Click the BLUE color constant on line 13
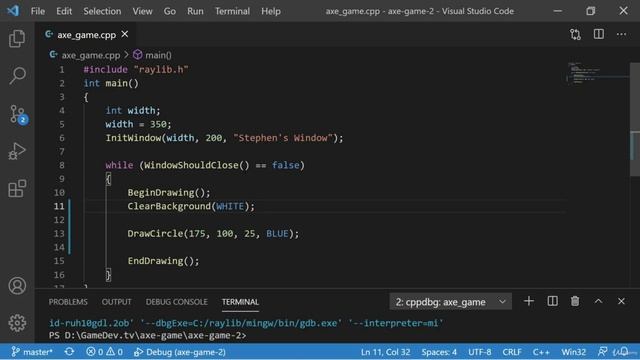Image resolution: width=640 pixels, height=360 pixels. click(x=277, y=233)
